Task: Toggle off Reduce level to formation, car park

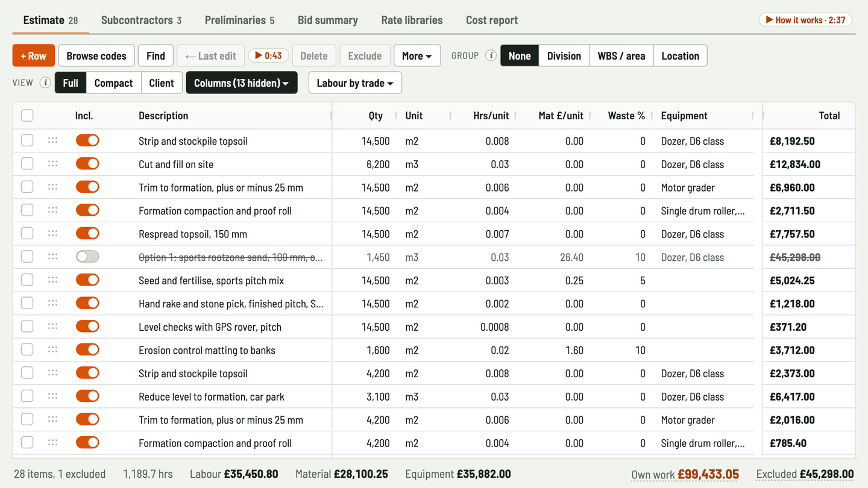Action: 87,396
